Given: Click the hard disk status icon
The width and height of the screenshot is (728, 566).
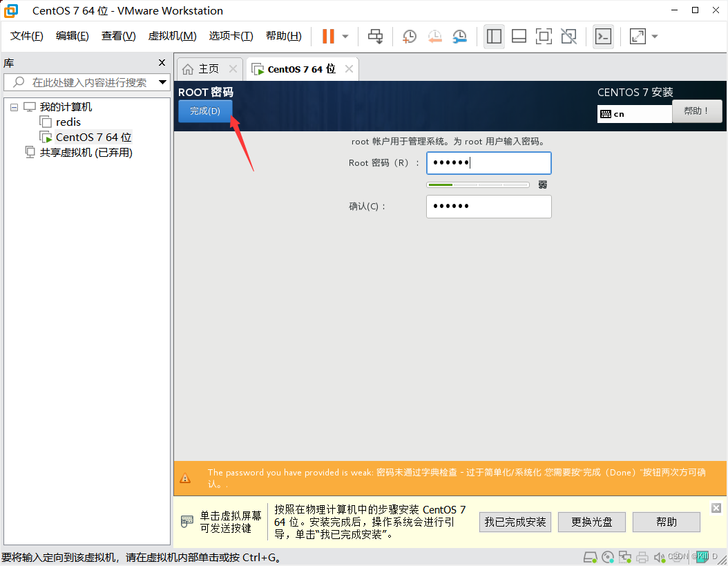Looking at the screenshot, I should coord(591,556).
